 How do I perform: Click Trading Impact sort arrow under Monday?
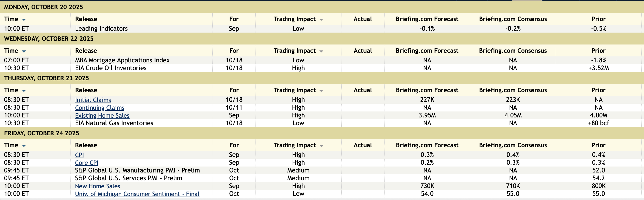click(321, 19)
